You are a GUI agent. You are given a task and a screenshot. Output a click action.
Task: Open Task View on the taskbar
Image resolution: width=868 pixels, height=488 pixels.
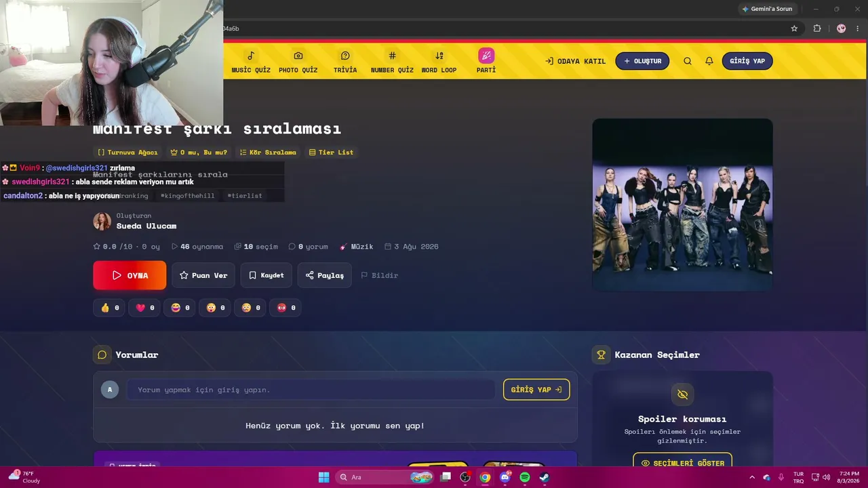[446, 477]
